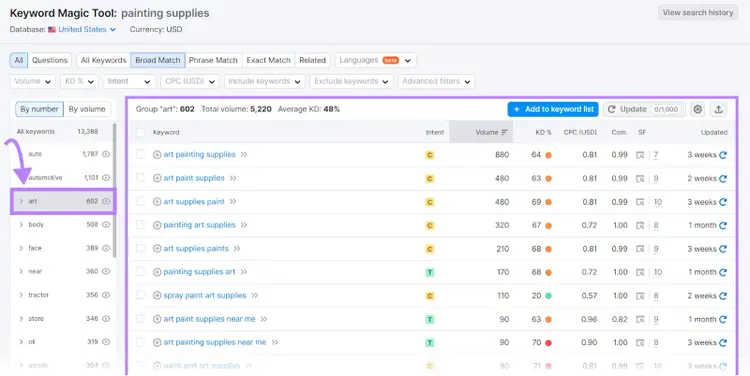Viewport: 750px width, 376px height.
Task: Open 'art painting supplies' keyword link
Action: [199, 155]
